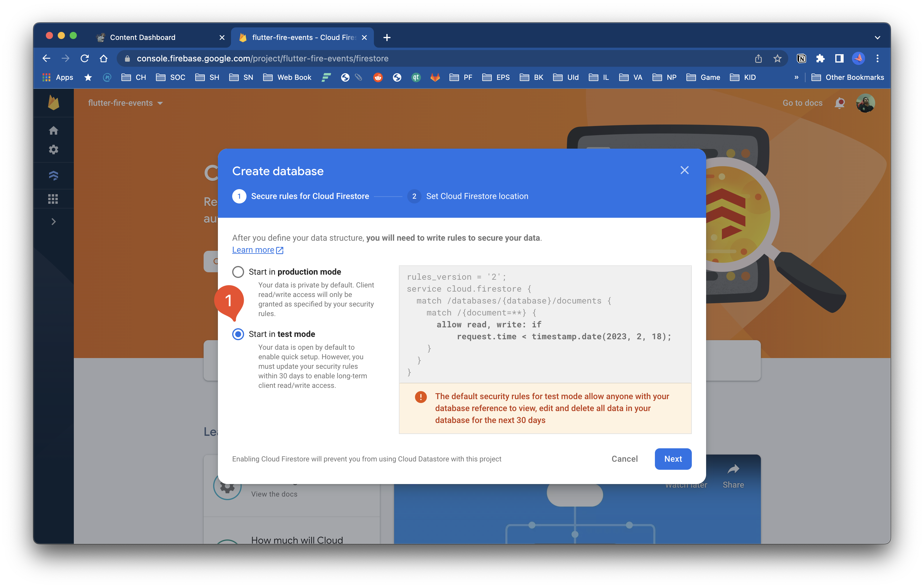The image size is (924, 588).
Task: Share the video in background page
Action: point(733,476)
